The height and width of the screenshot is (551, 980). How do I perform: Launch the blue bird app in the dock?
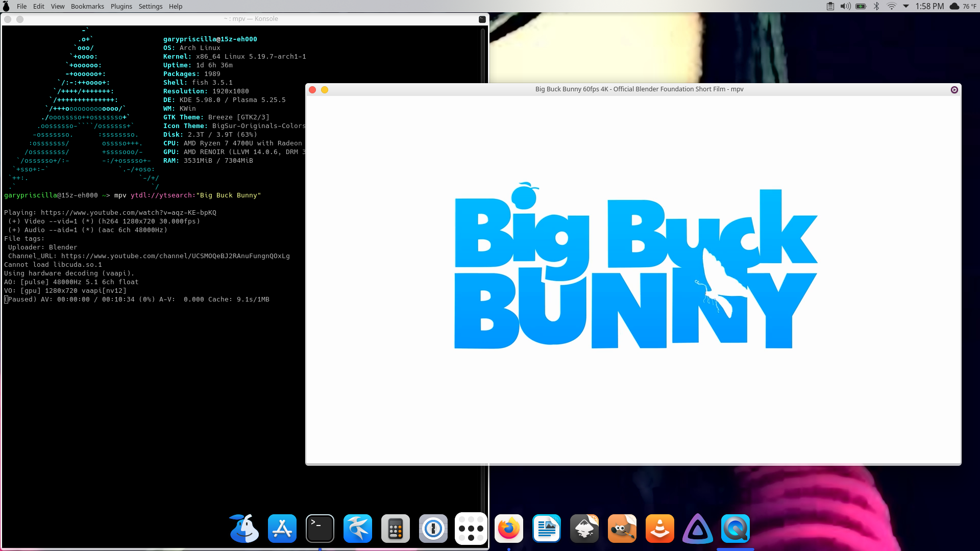point(358,529)
